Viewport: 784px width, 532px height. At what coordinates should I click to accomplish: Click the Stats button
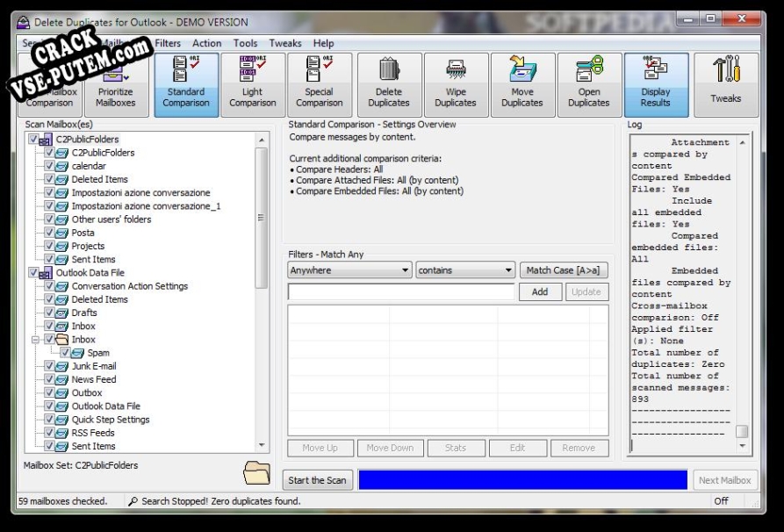(456, 448)
